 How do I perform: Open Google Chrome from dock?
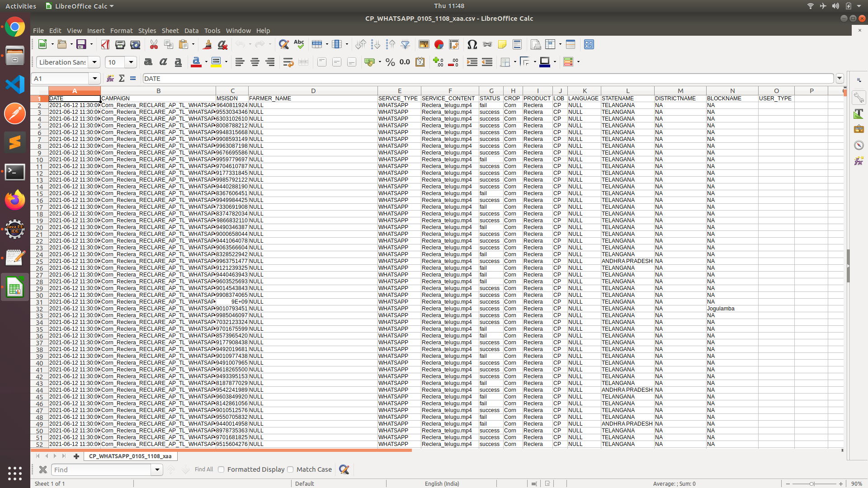(x=15, y=27)
